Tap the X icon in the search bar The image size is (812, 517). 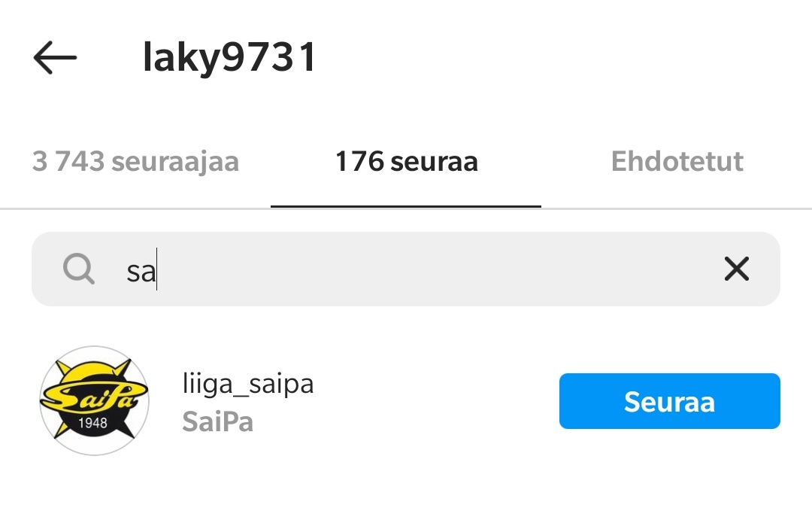(736, 269)
